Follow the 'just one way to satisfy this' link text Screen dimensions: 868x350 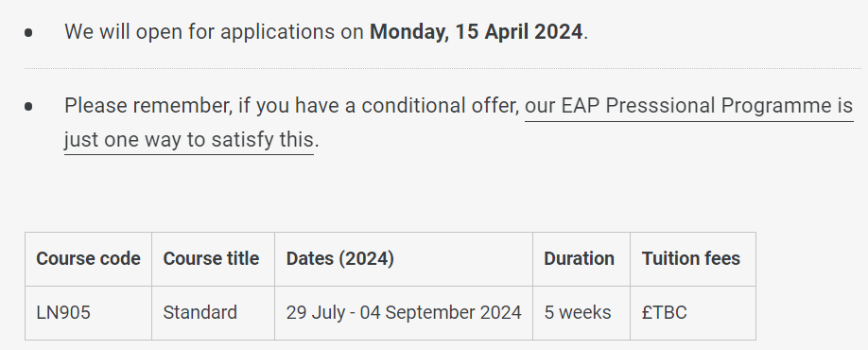(x=189, y=140)
